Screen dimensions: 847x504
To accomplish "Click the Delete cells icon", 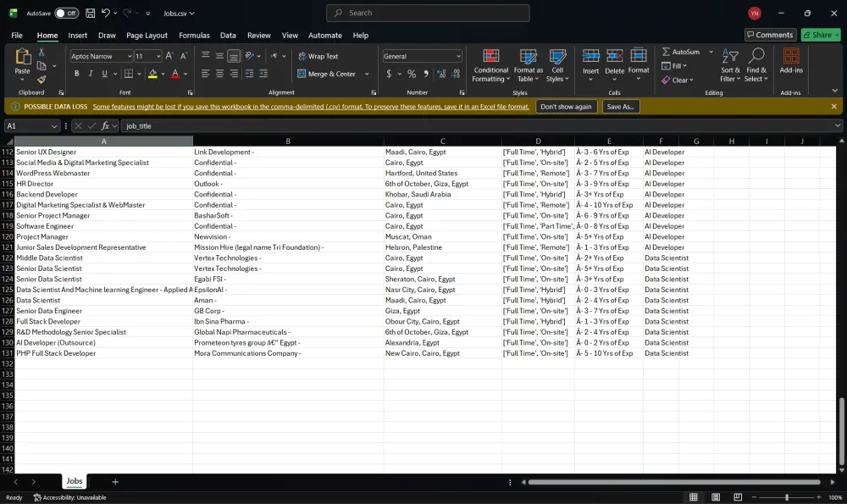I will tap(614, 56).
